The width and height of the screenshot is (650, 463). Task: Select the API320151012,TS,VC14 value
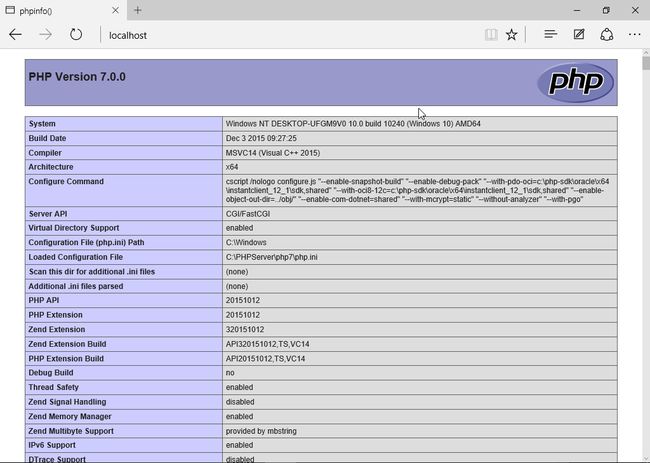click(x=267, y=344)
